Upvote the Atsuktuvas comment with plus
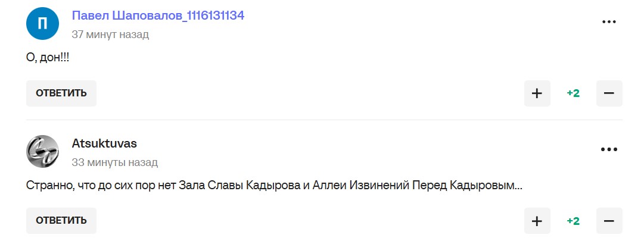 pos(537,221)
